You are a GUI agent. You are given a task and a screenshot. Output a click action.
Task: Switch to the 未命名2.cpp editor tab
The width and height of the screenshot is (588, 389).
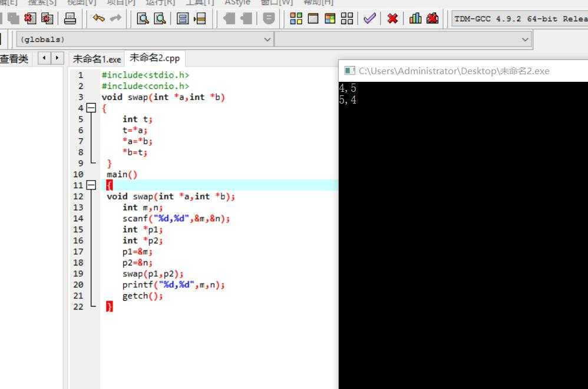[x=154, y=58]
